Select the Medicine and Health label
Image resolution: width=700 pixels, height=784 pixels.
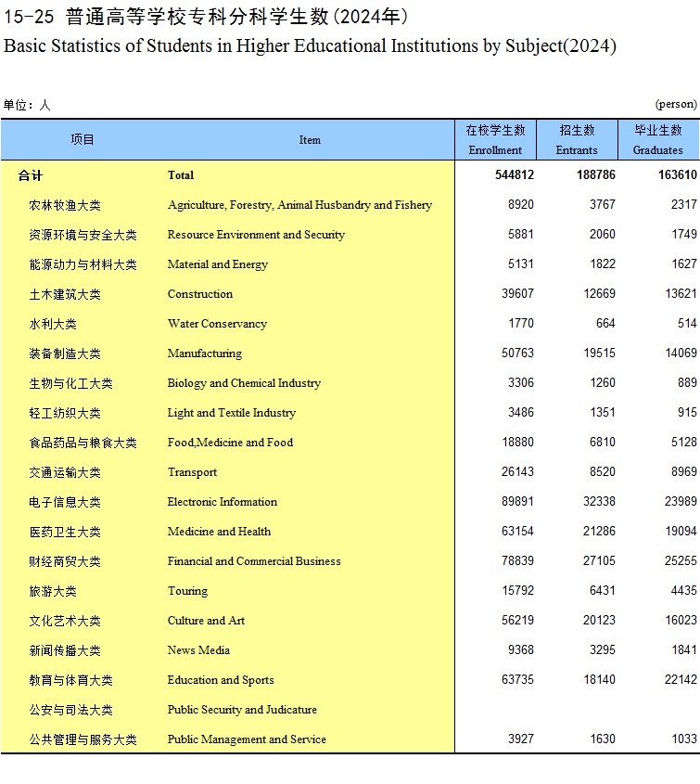click(x=219, y=532)
